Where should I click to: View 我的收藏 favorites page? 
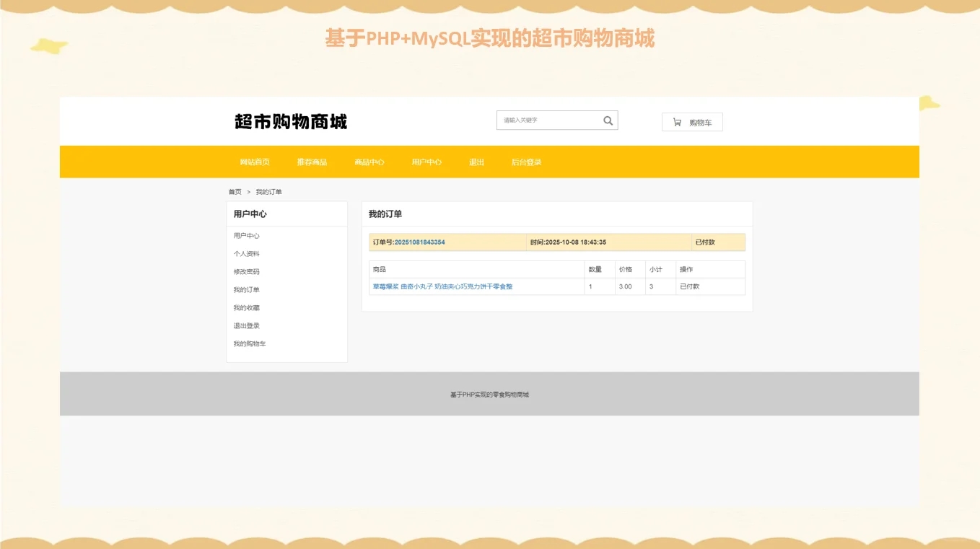[x=245, y=307]
